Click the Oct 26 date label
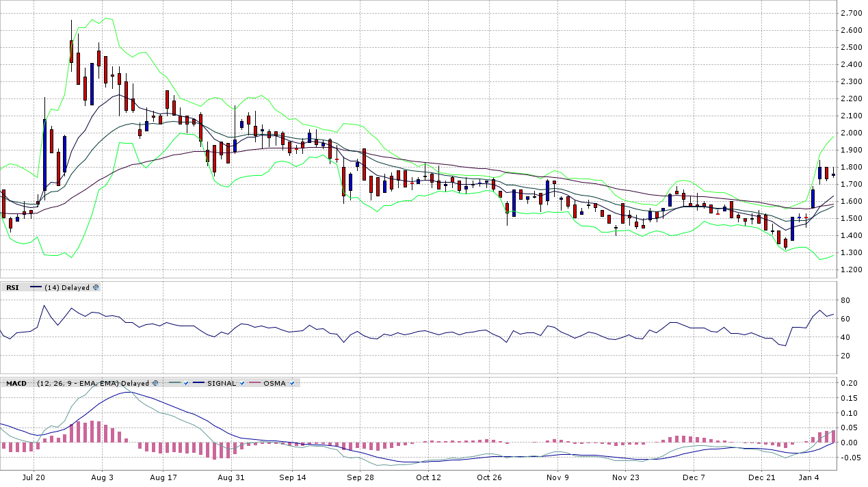This screenshot has height=487, width=868. coord(490,477)
